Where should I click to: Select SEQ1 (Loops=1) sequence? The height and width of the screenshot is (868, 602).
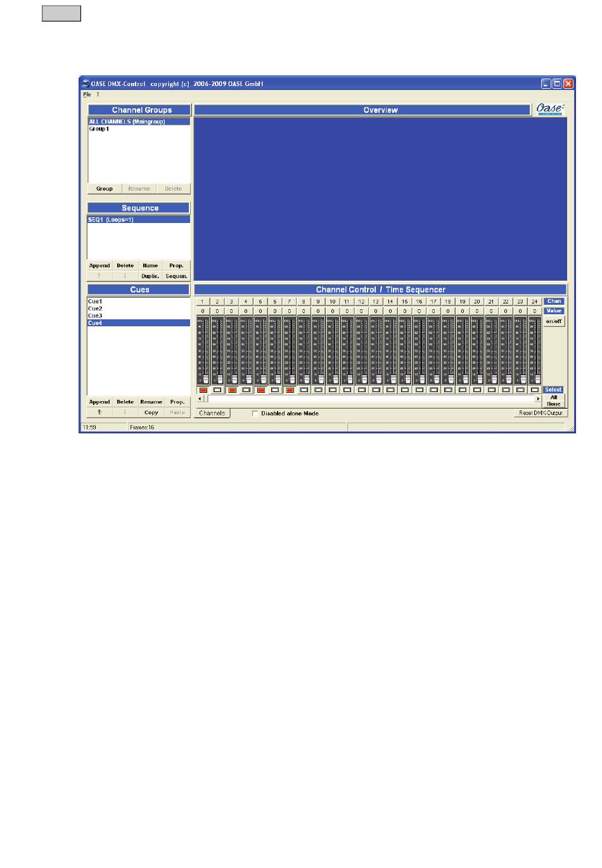[139, 220]
